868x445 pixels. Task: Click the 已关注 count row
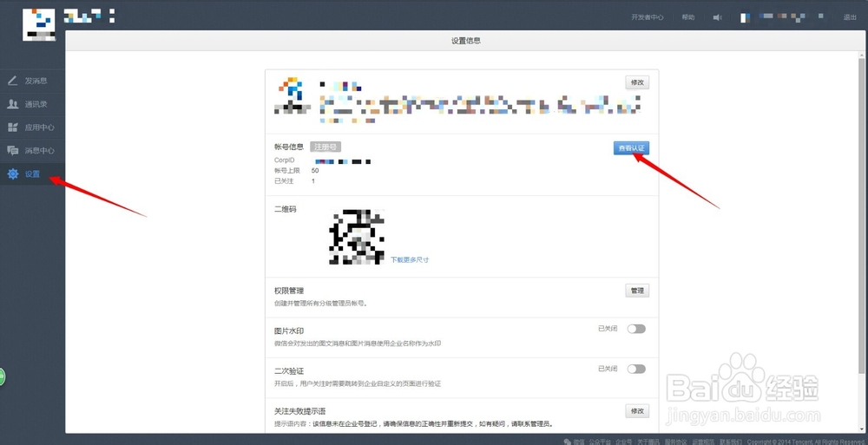point(294,181)
